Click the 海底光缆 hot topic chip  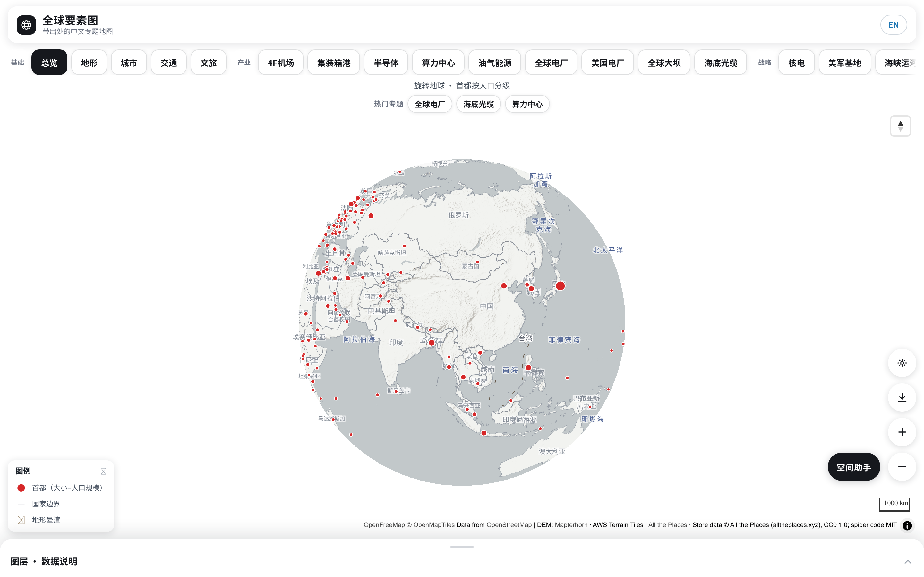[478, 104]
